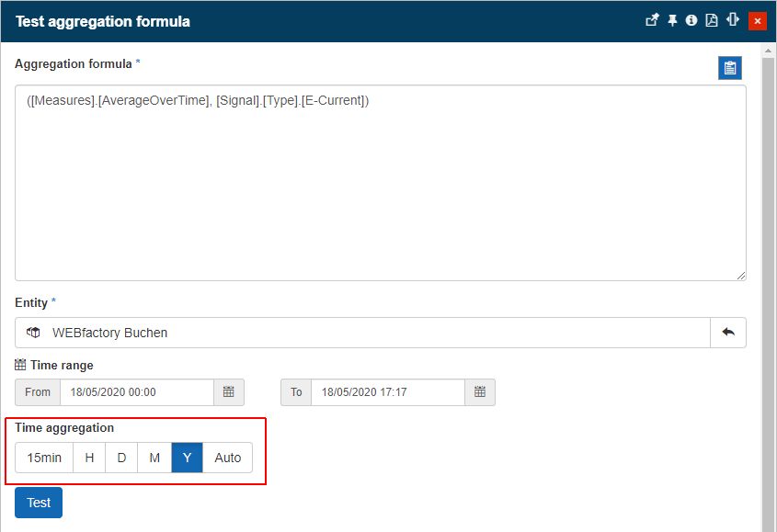This screenshot has width=777, height=532.
Task: Click the entity reset arrow button
Action: (728, 333)
